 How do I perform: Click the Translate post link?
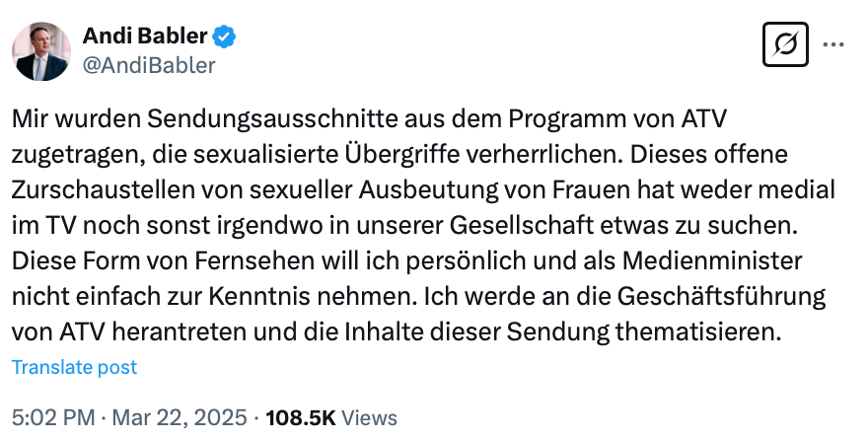[x=74, y=367]
